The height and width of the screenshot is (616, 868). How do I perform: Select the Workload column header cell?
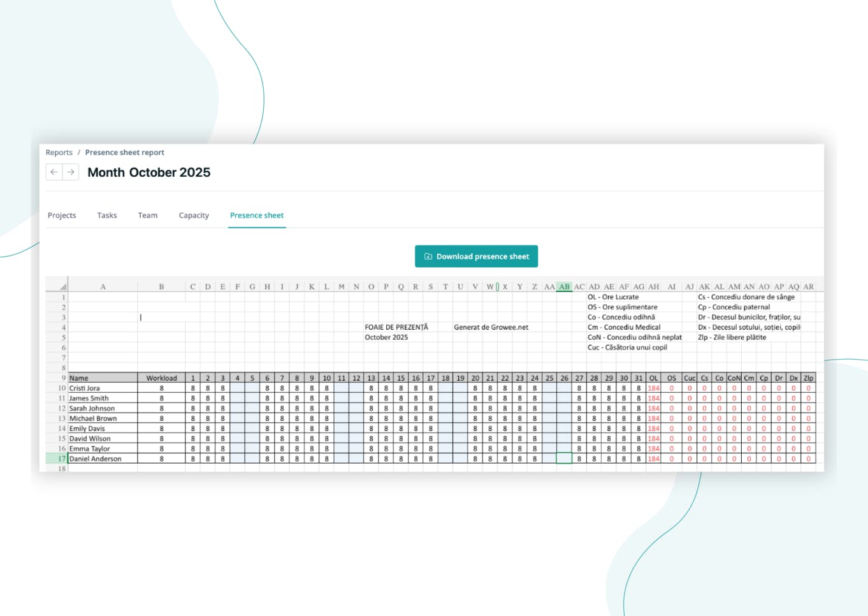tap(161, 378)
